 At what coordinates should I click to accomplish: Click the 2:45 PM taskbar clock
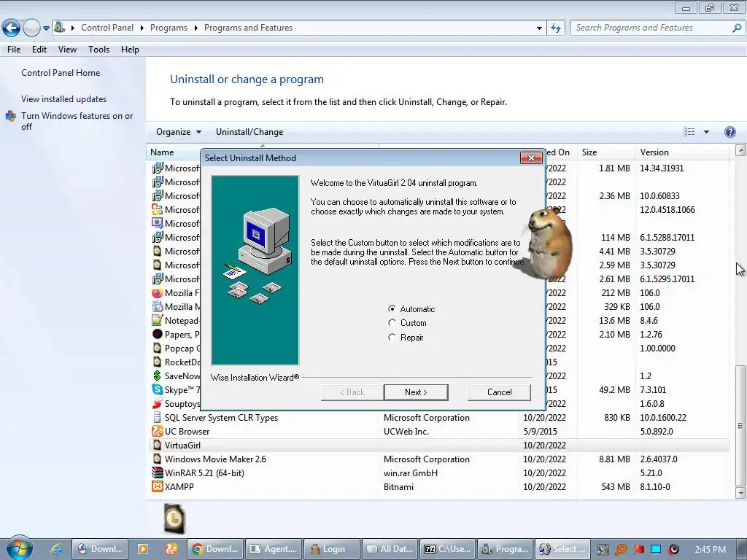click(711, 550)
